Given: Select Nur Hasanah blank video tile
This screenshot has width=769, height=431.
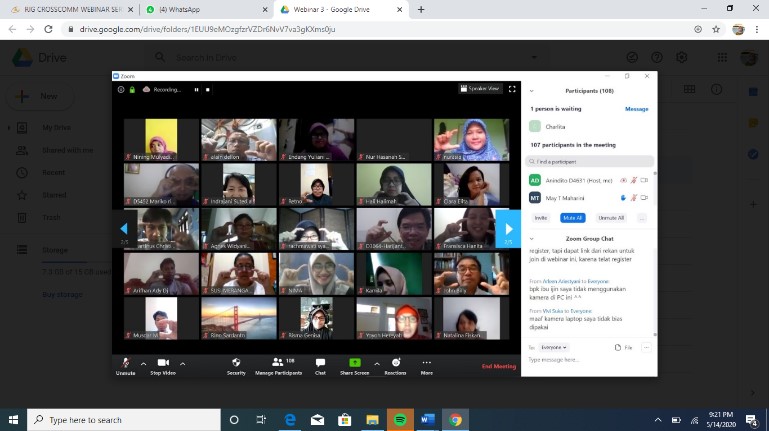Looking at the screenshot, I should click(x=394, y=140).
